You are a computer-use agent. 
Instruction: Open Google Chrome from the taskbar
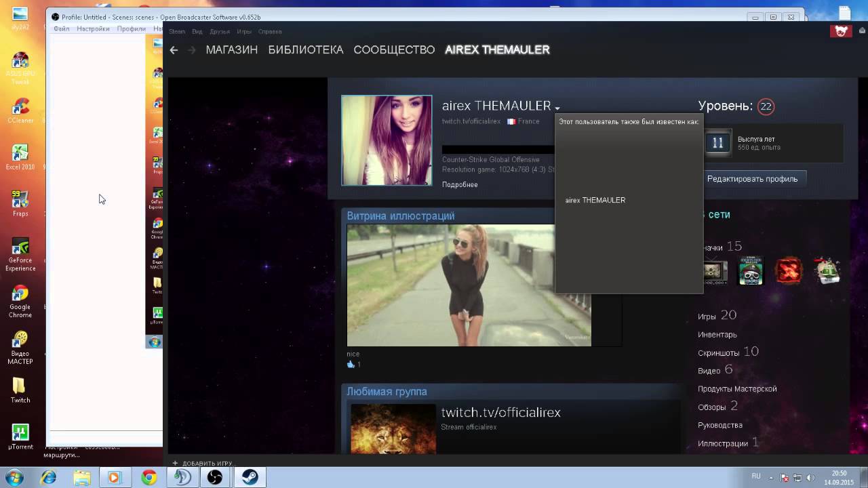pyautogui.click(x=149, y=477)
